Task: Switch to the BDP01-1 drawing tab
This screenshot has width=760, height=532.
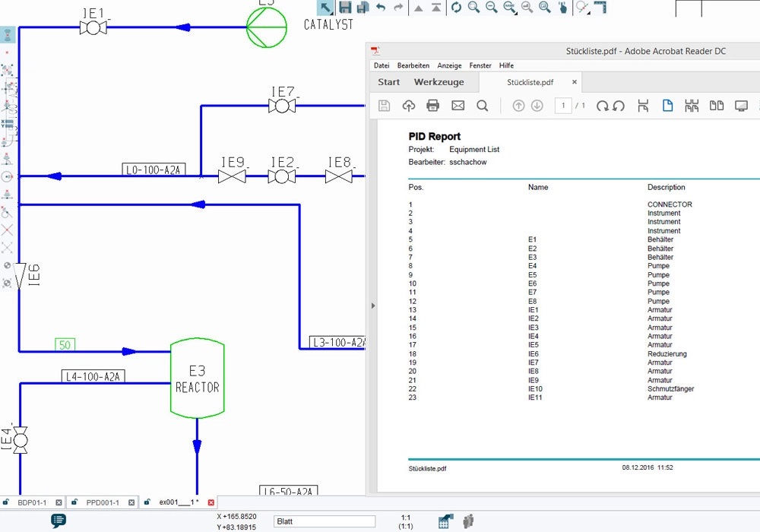Action: [x=32, y=502]
